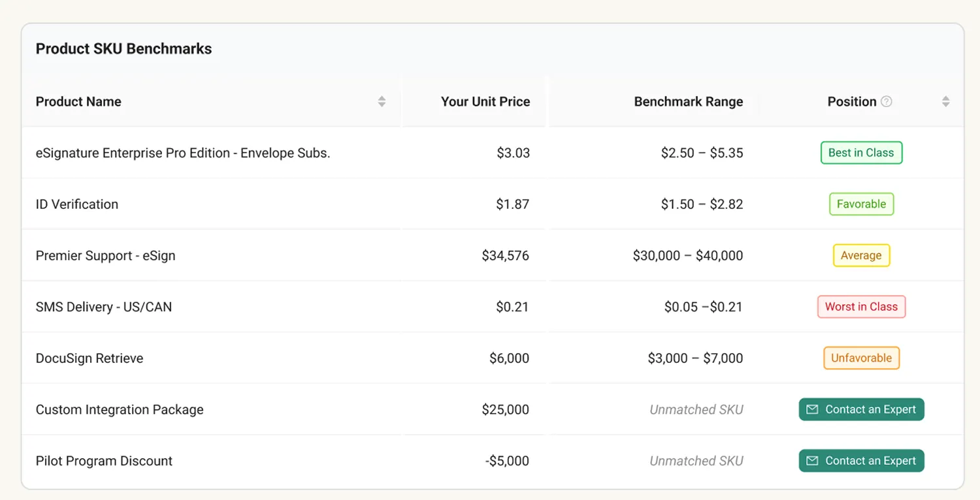Click the Benchmark Range column header

pyautogui.click(x=688, y=102)
